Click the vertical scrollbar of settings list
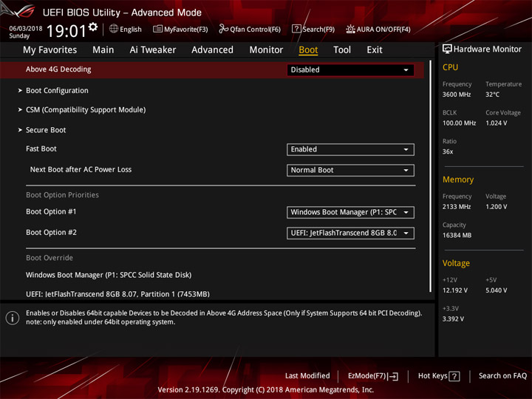The height and width of the screenshot is (399, 532). [431, 177]
